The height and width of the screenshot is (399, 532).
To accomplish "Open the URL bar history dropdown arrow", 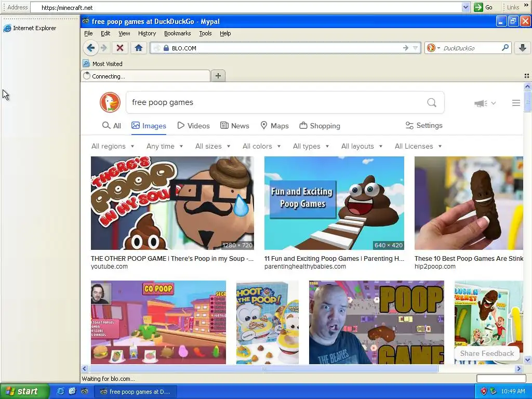I will click(x=415, y=48).
